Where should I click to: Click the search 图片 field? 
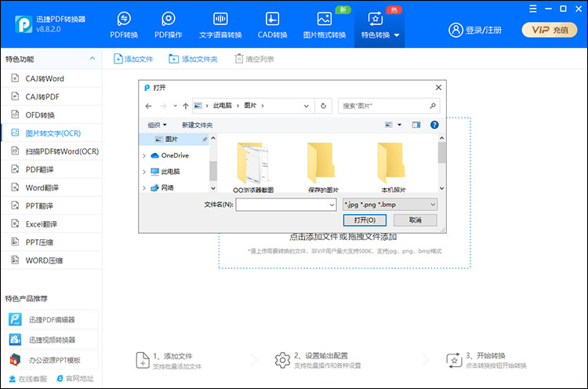[389, 106]
